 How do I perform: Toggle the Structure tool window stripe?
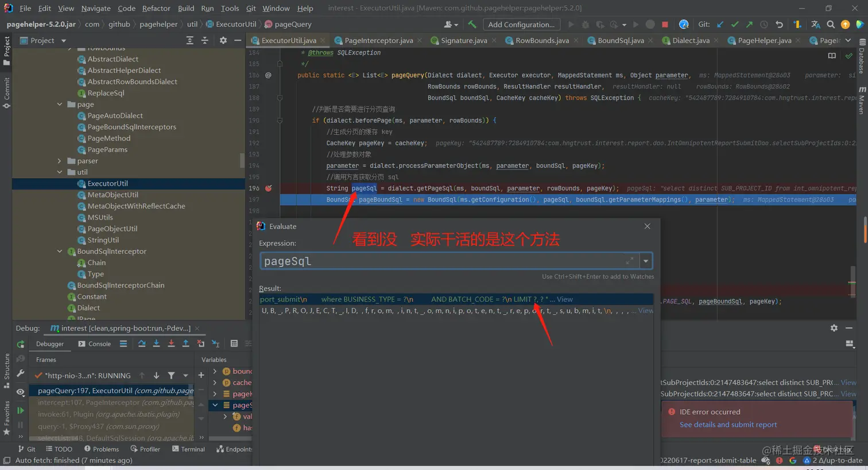coord(7,371)
